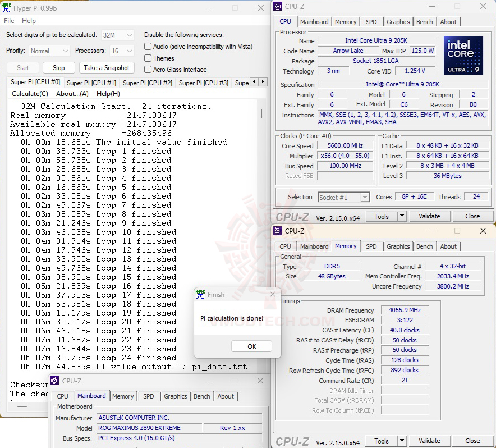This screenshot has width=496, height=448.
Task: Click the Start button in Hyper PI
Action: point(23,68)
